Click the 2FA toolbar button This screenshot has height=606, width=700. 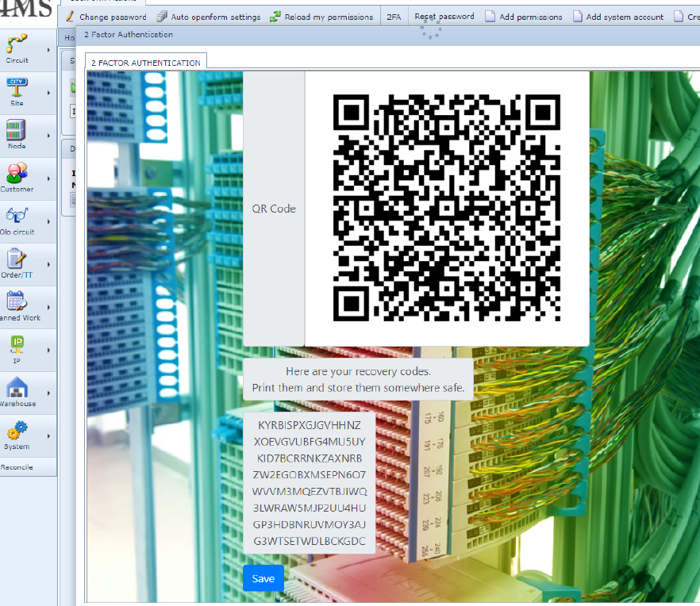pyautogui.click(x=394, y=17)
